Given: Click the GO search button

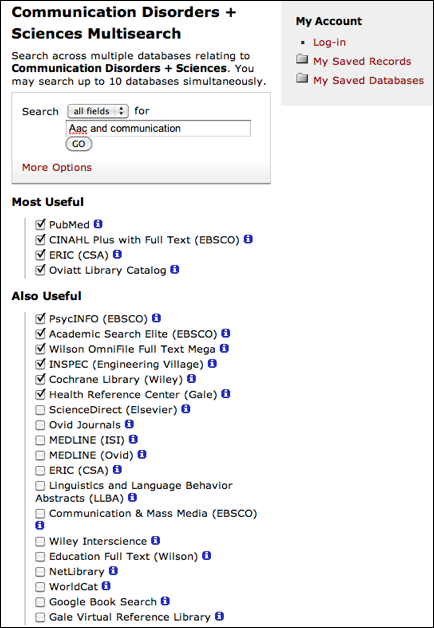Looking at the screenshot, I should 79,144.
